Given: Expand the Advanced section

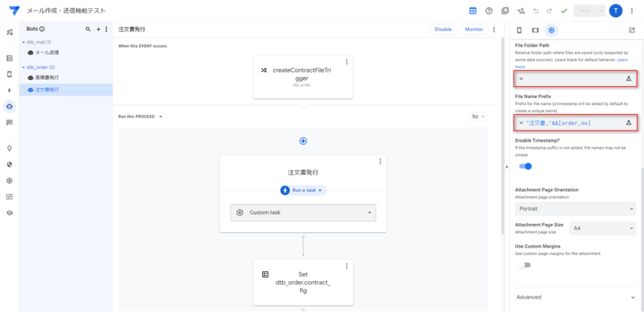Looking at the screenshot, I should coord(575,298).
